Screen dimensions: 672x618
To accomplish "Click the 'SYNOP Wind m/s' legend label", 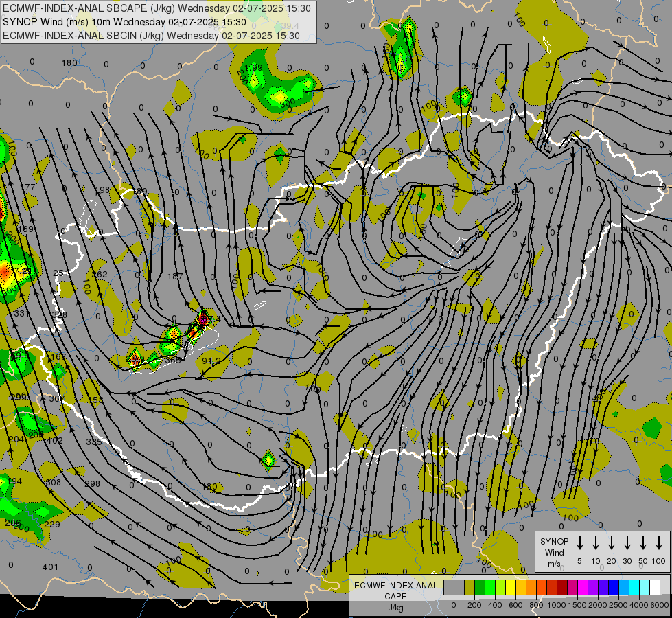I will coord(554,552).
